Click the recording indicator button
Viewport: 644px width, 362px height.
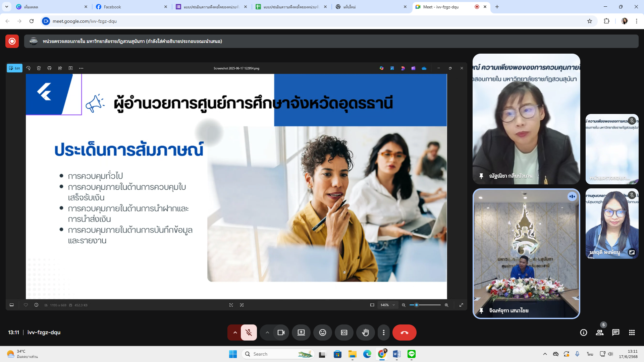click(12, 41)
